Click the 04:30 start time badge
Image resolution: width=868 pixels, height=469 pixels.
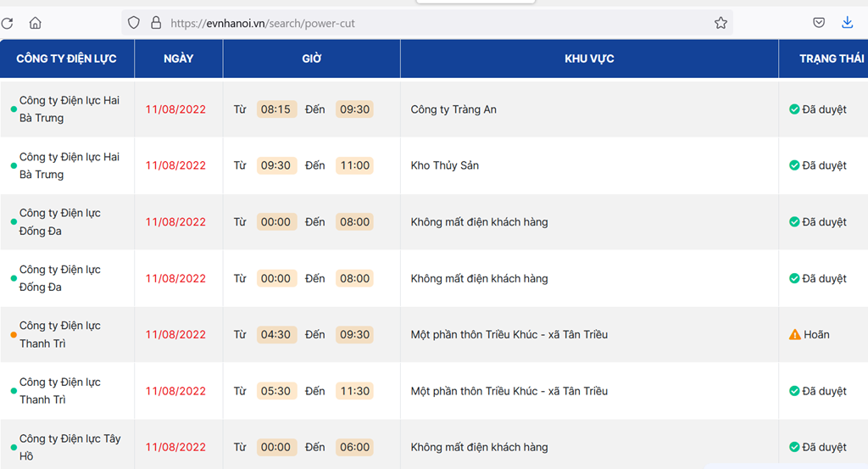[276, 334]
